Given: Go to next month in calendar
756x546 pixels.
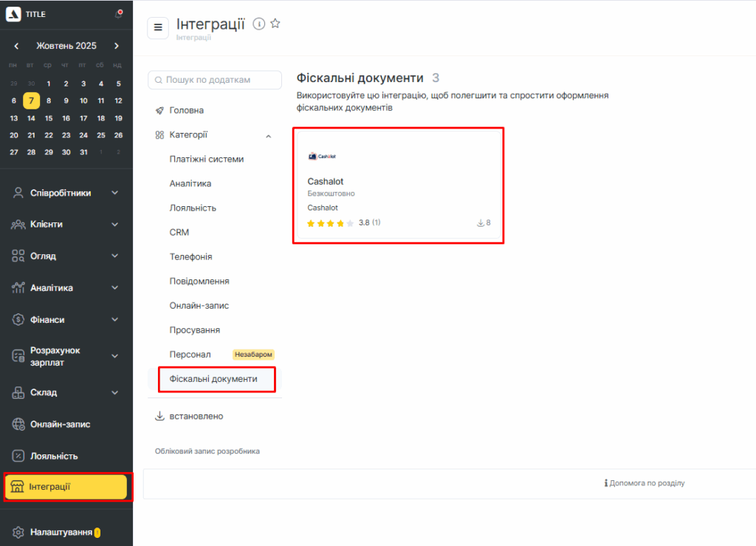Looking at the screenshot, I should point(117,46).
